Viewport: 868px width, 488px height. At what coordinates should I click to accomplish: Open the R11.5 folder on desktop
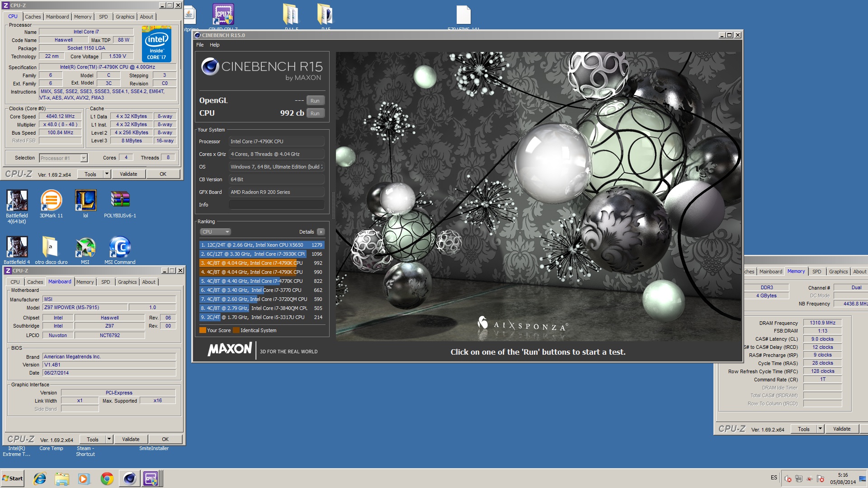pyautogui.click(x=291, y=17)
